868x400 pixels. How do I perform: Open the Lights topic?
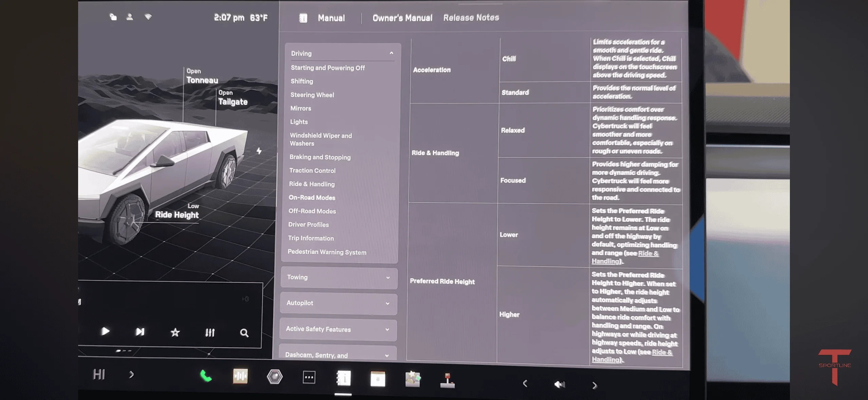(299, 122)
